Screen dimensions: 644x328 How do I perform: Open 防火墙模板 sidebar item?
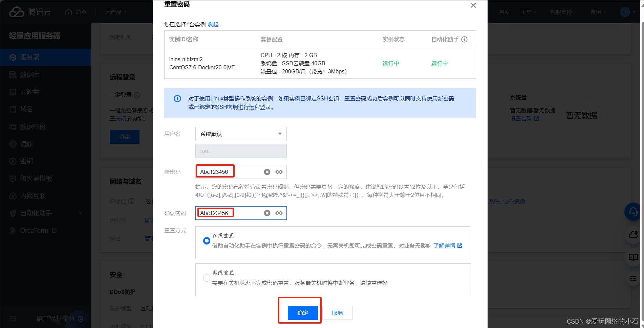coord(46,178)
